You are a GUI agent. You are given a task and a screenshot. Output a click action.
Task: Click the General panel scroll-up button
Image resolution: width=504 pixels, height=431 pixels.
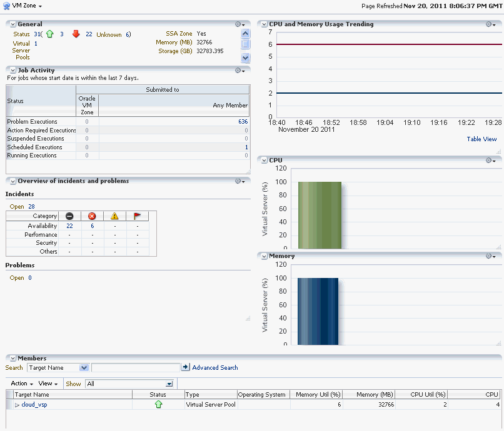coord(246,33)
